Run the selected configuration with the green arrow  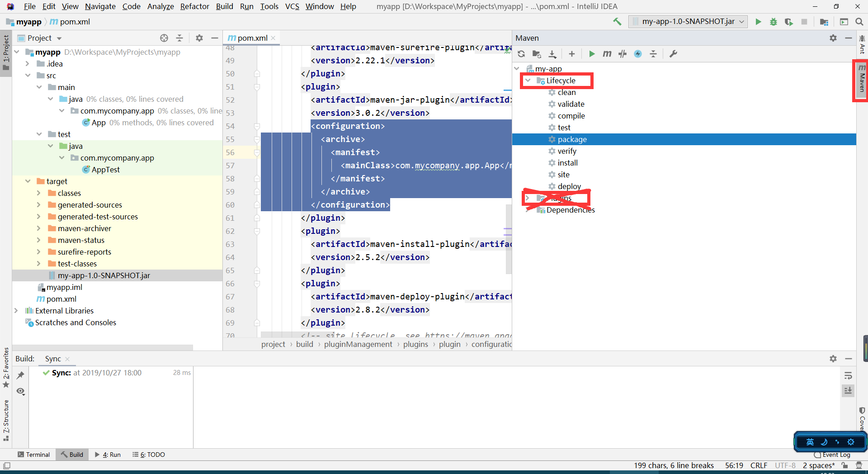tap(758, 22)
